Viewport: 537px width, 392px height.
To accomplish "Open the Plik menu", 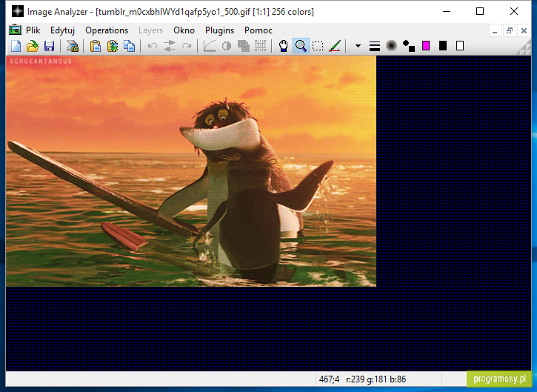I will 33,30.
